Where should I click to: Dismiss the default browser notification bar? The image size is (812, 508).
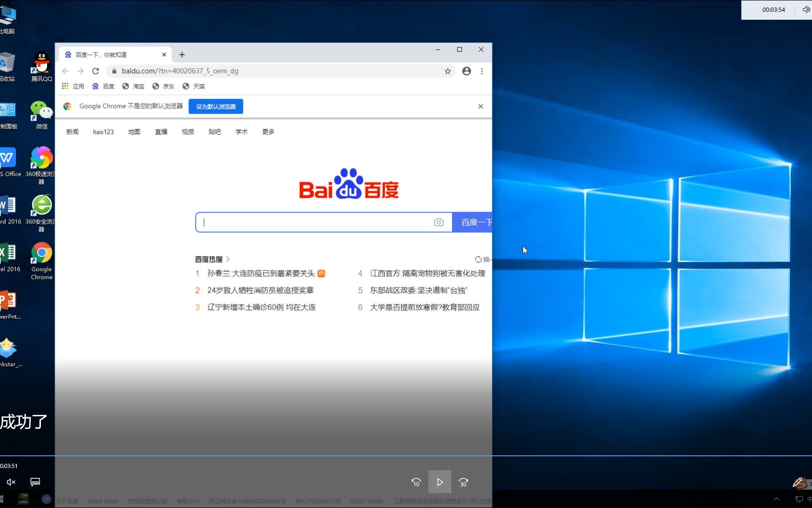coord(481,106)
